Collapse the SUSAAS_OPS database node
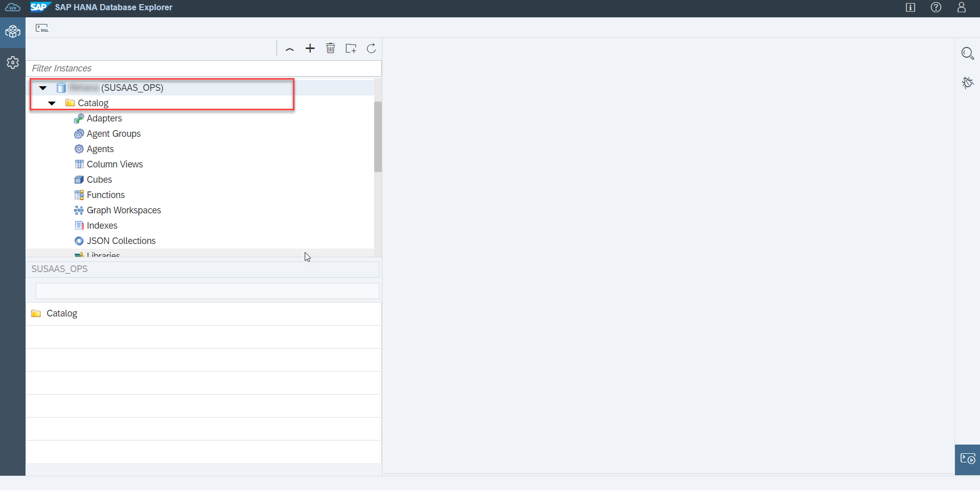The image size is (980, 490). coord(43,88)
